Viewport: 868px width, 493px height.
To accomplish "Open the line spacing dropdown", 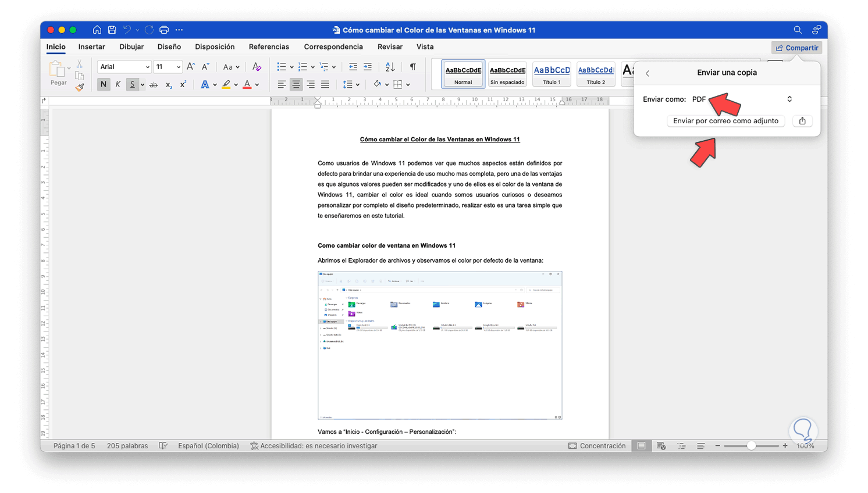I will 351,85.
